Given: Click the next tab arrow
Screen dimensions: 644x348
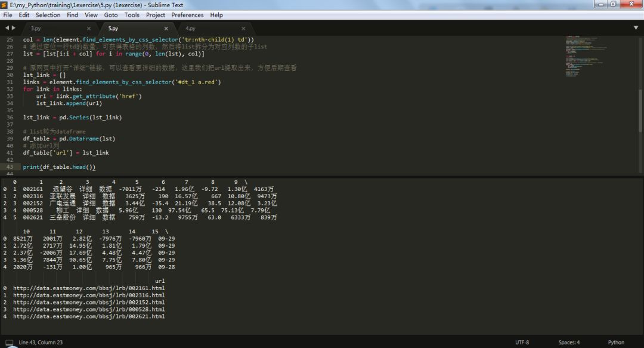Looking at the screenshot, I should pyautogui.click(x=14, y=28).
